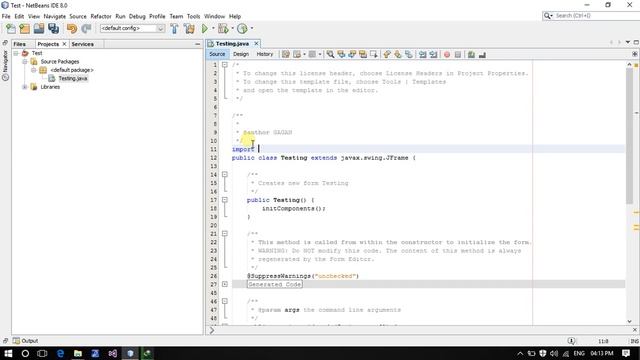Toggle Bookmark in editor toolbar

tap(409, 54)
